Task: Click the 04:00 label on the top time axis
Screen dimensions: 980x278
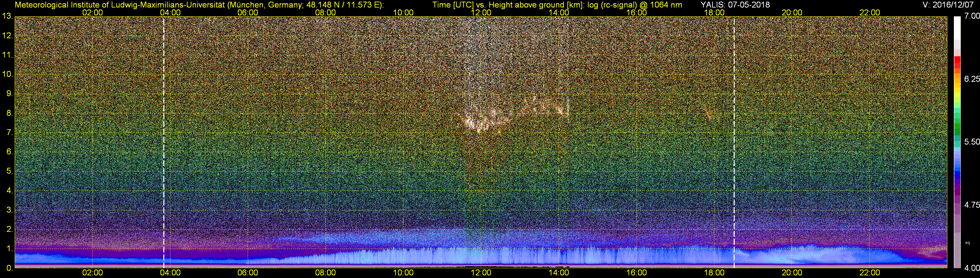Action: coord(170,12)
